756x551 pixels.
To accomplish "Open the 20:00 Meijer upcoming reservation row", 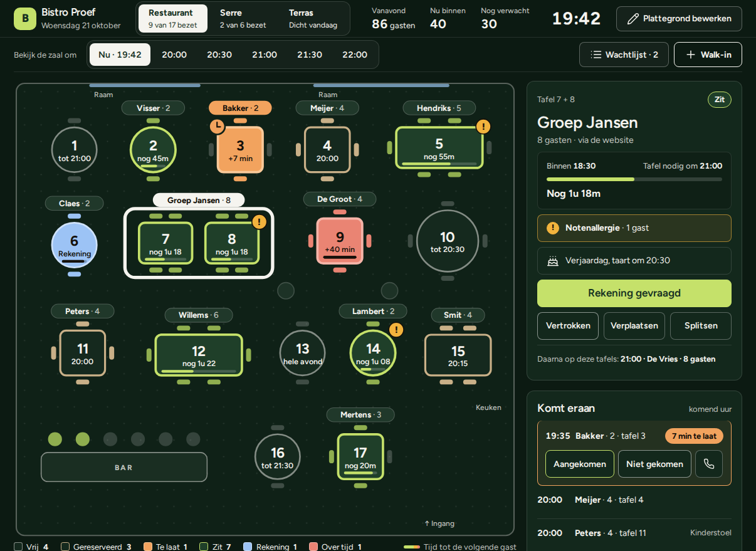I will click(634, 500).
